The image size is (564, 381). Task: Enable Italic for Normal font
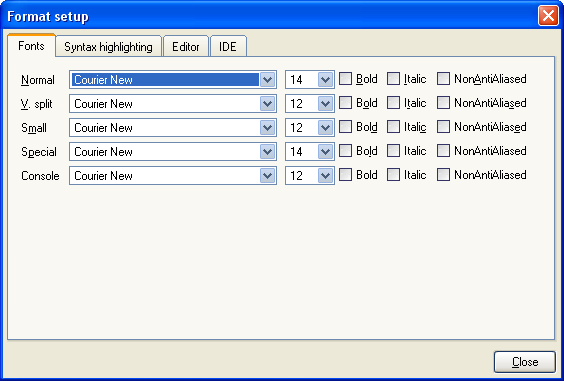[393, 78]
